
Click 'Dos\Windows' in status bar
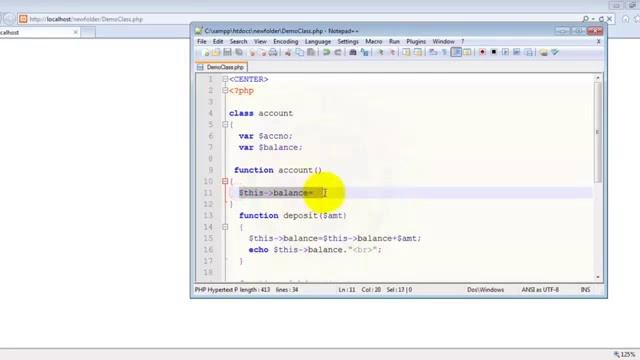click(486, 290)
